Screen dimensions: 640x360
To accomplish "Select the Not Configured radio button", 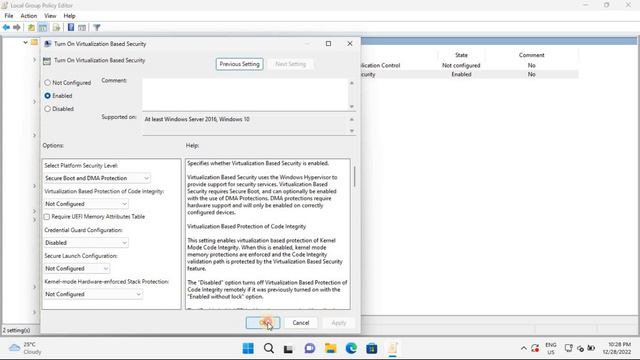I will pos(47,82).
